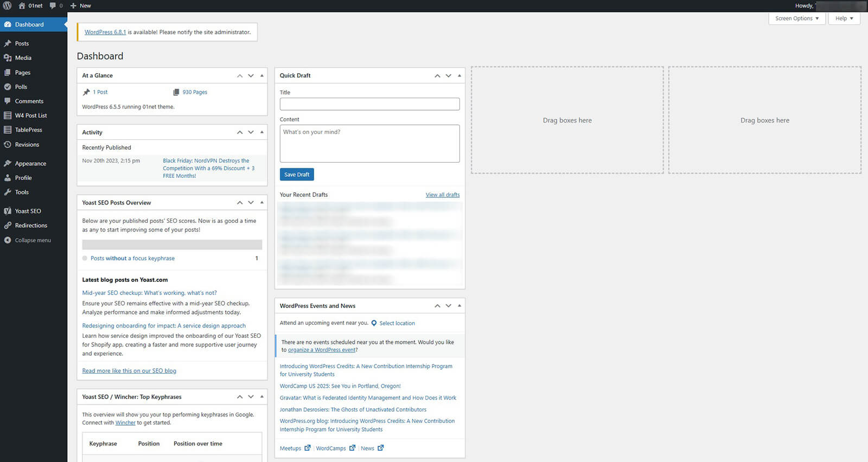
Task: Click external link icon beside WordCamps
Action: pyautogui.click(x=352, y=448)
